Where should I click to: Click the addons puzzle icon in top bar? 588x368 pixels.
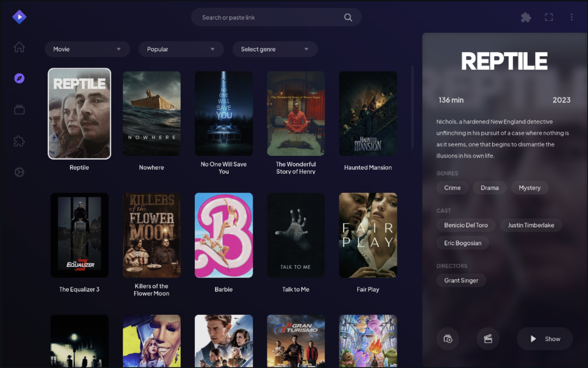[526, 17]
